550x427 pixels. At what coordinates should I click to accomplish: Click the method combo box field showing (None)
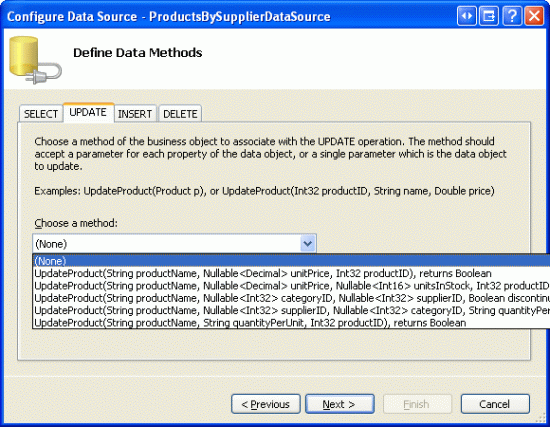(x=174, y=243)
